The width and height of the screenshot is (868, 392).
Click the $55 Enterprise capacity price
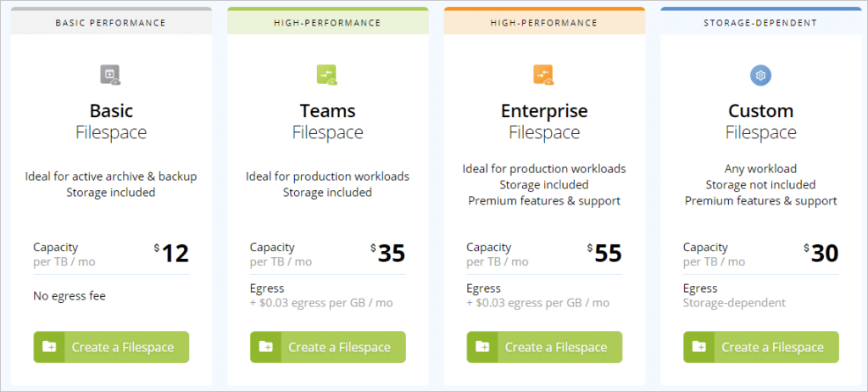tap(604, 254)
